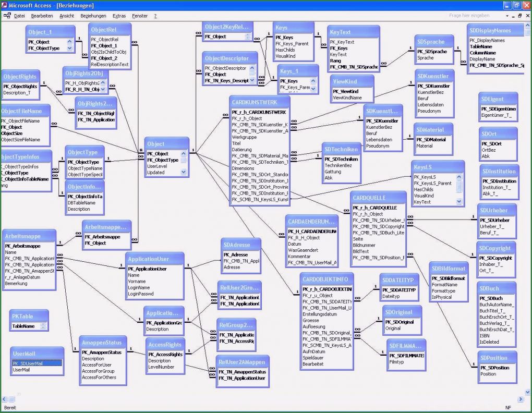Click up arrow of main vertical scrollbar

528,25
